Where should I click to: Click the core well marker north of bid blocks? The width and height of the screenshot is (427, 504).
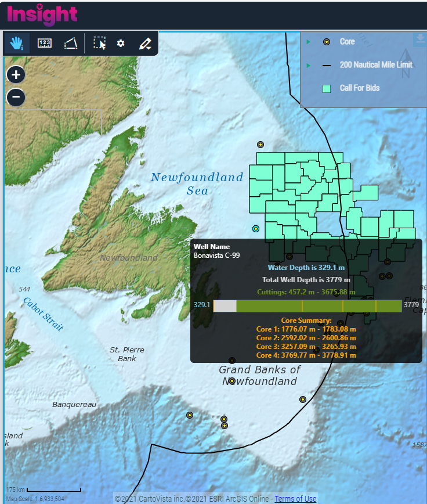(260, 145)
